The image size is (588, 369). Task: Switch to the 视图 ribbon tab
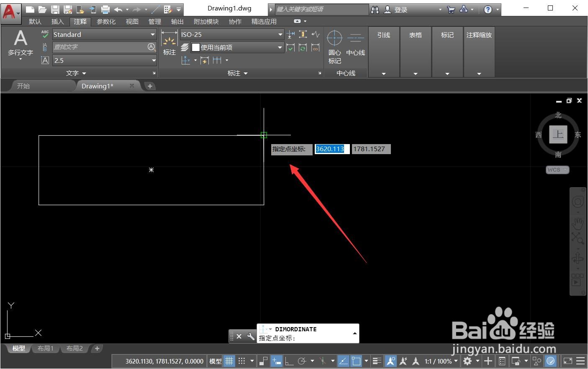pos(132,21)
